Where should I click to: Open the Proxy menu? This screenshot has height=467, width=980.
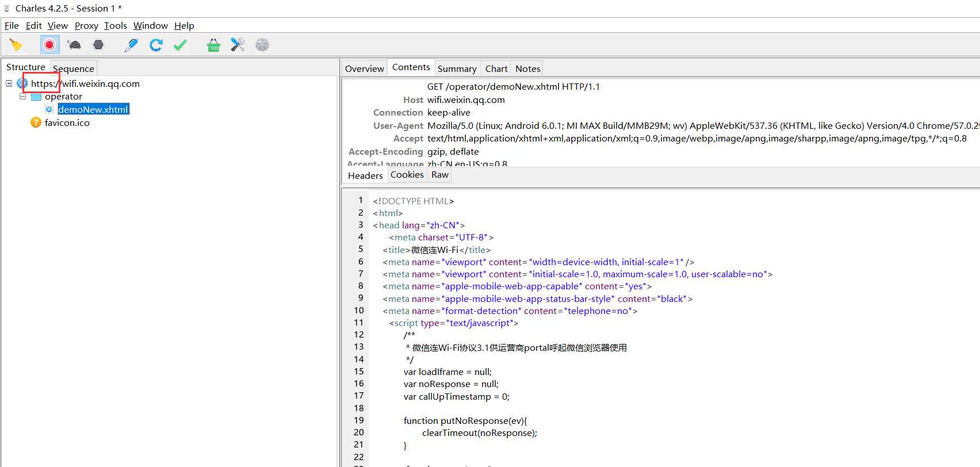(x=86, y=25)
